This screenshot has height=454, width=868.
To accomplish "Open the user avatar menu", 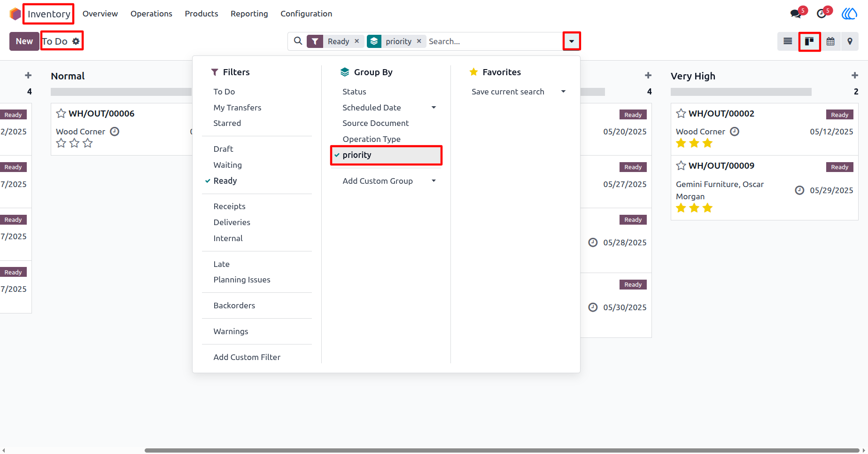I will (x=849, y=14).
